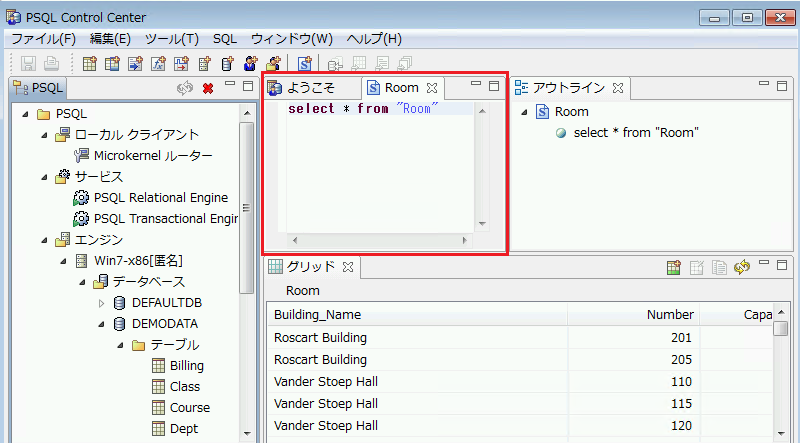Click the red X delete icon in PSQL panel
Screen dimensions: 800x443
[x=208, y=89]
